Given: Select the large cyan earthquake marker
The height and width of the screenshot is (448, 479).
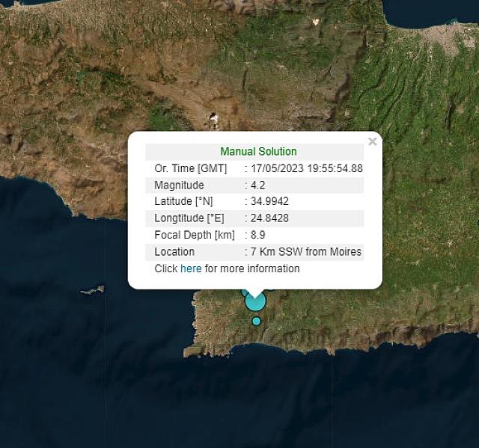Looking at the screenshot, I should 255,302.
